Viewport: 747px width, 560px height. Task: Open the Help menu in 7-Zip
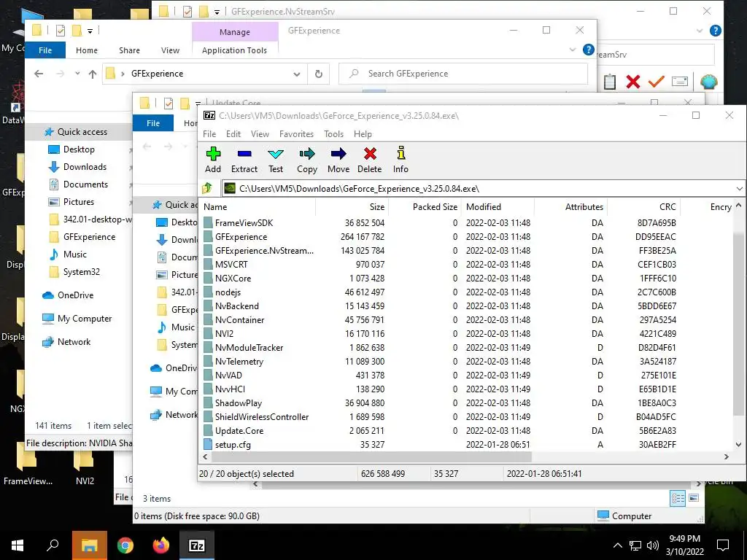[363, 134]
